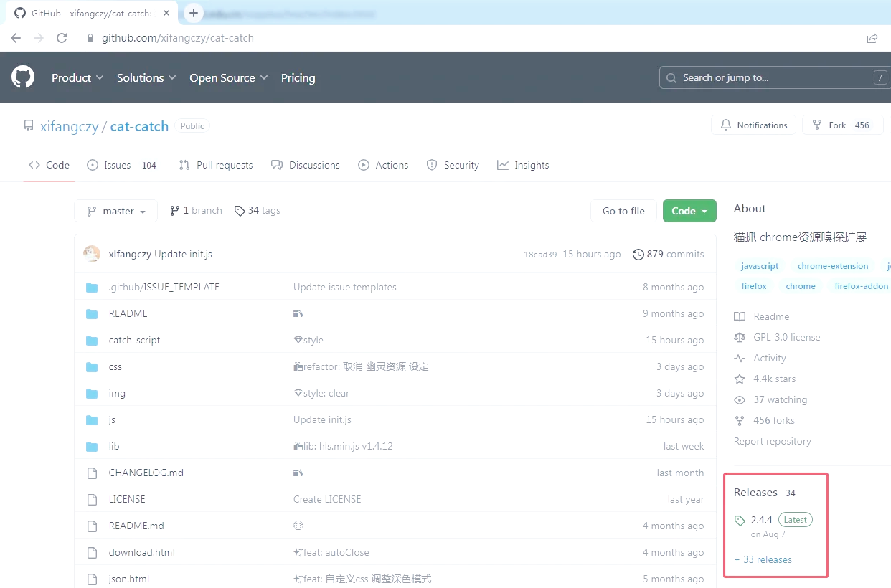Click the 34 tags icon link
Viewport: 891px width, 588px height.
coord(257,210)
